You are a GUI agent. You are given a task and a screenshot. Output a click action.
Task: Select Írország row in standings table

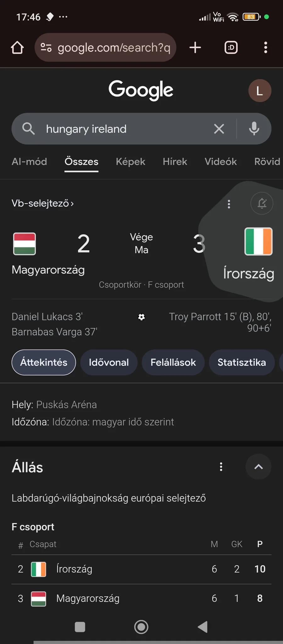pyautogui.click(x=141, y=569)
